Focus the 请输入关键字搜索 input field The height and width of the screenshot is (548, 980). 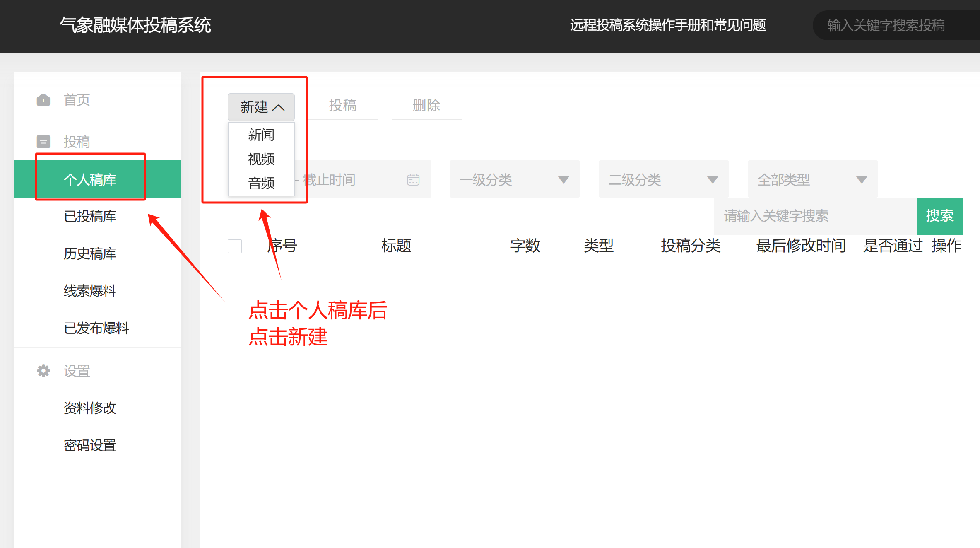[814, 216]
